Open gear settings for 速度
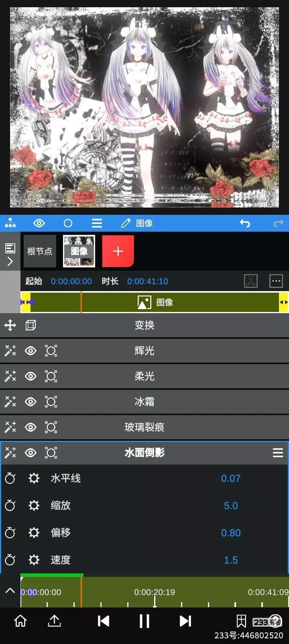 (x=34, y=560)
